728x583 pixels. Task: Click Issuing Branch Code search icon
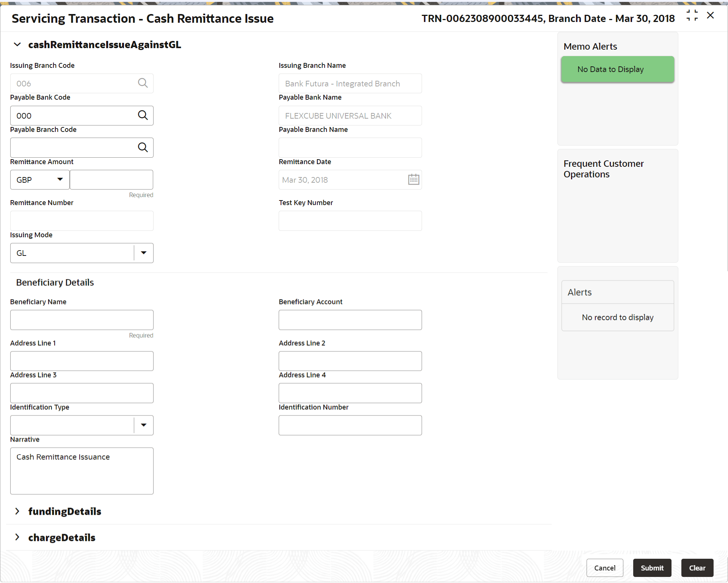[143, 83]
